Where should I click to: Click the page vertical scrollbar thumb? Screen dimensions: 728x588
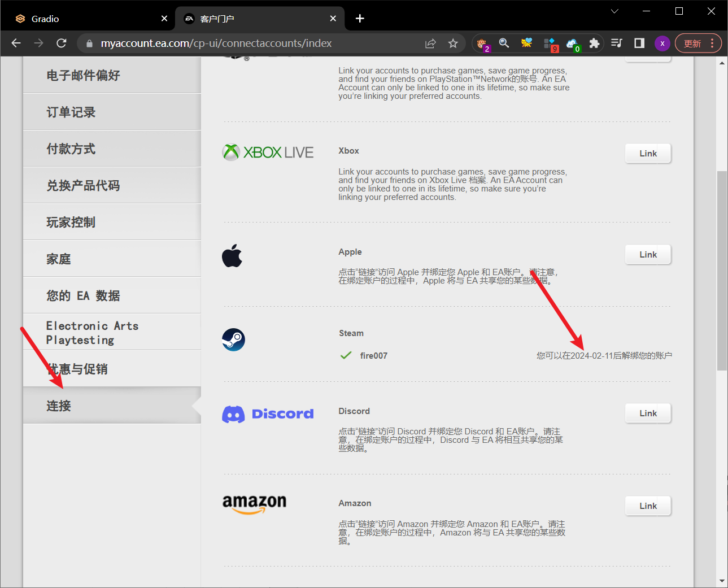(722, 271)
